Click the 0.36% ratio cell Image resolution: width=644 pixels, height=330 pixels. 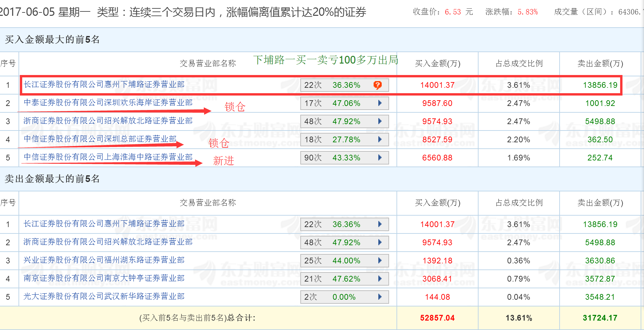[x=519, y=261]
